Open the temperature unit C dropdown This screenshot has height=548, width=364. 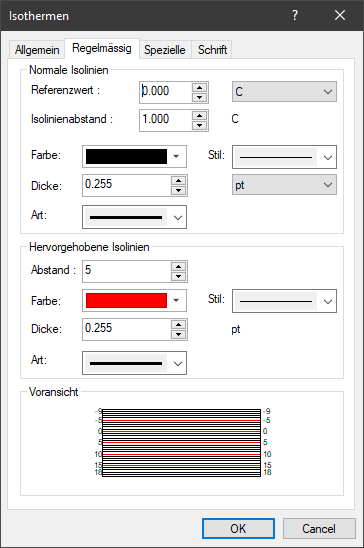pos(284,92)
